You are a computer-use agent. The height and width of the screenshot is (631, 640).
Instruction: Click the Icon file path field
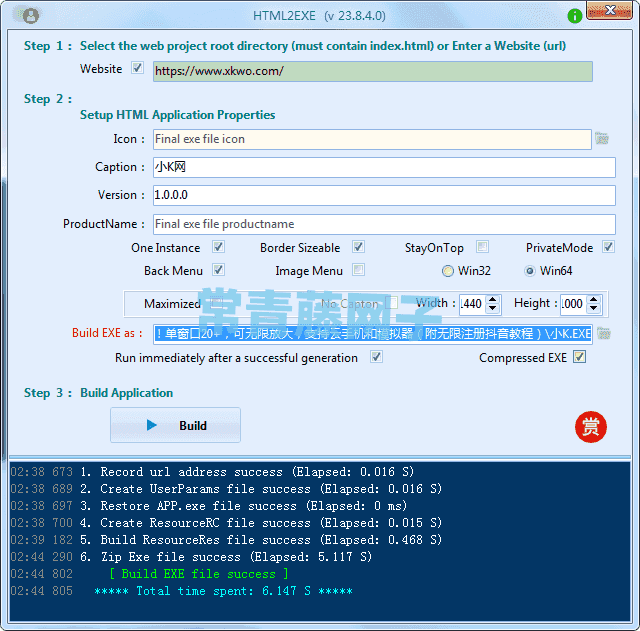point(372,139)
